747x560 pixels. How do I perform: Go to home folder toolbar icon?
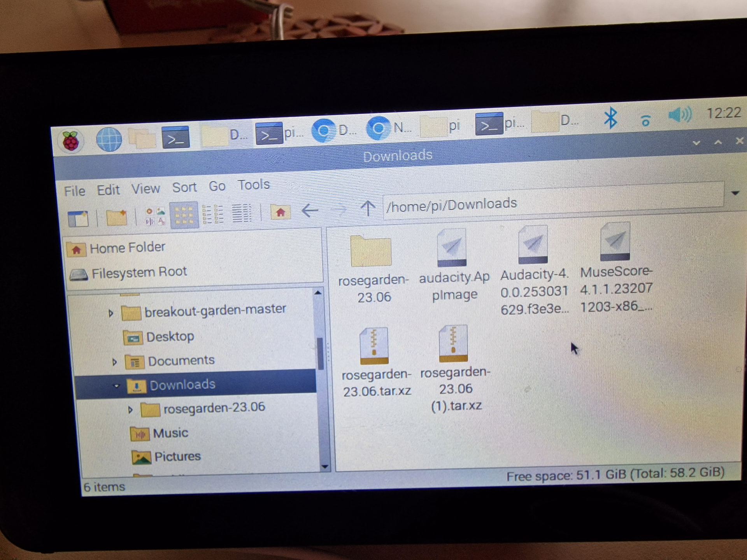[280, 212]
